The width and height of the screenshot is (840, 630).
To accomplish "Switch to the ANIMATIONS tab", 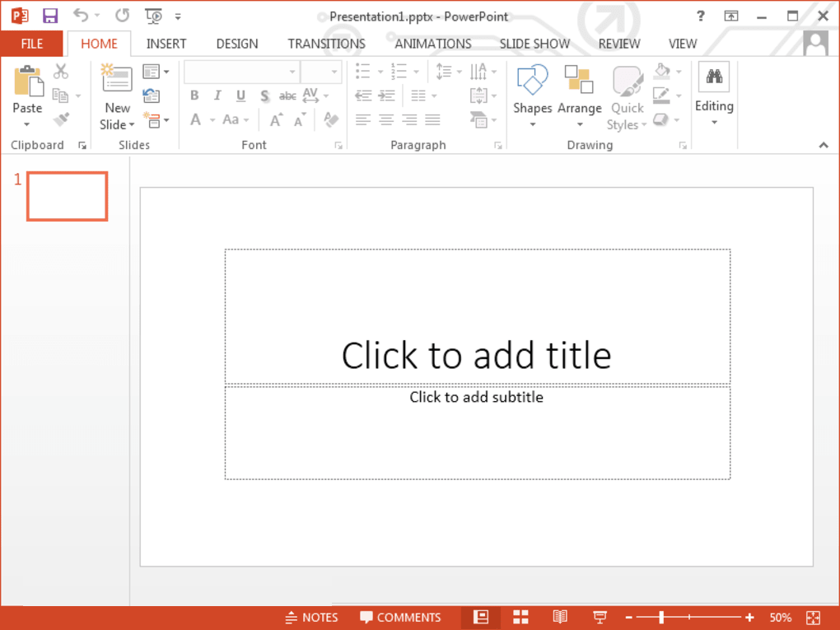I will pos(433,44).
